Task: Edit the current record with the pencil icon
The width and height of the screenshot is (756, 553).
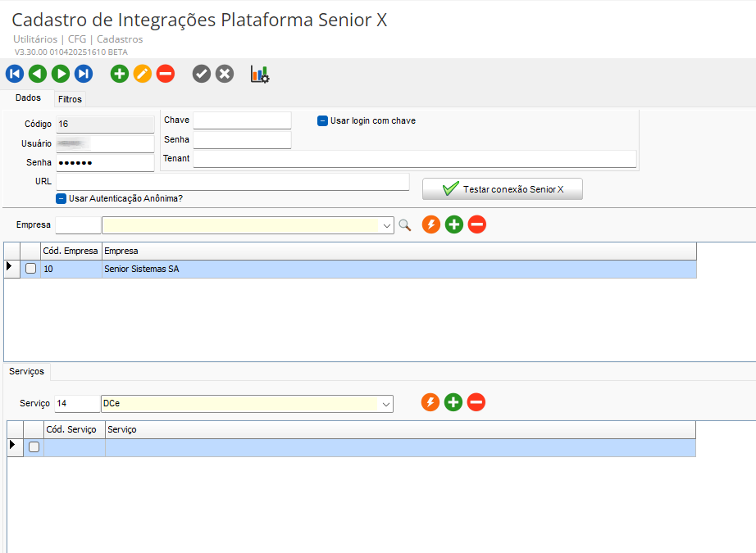Action: (x=143, y=75)
